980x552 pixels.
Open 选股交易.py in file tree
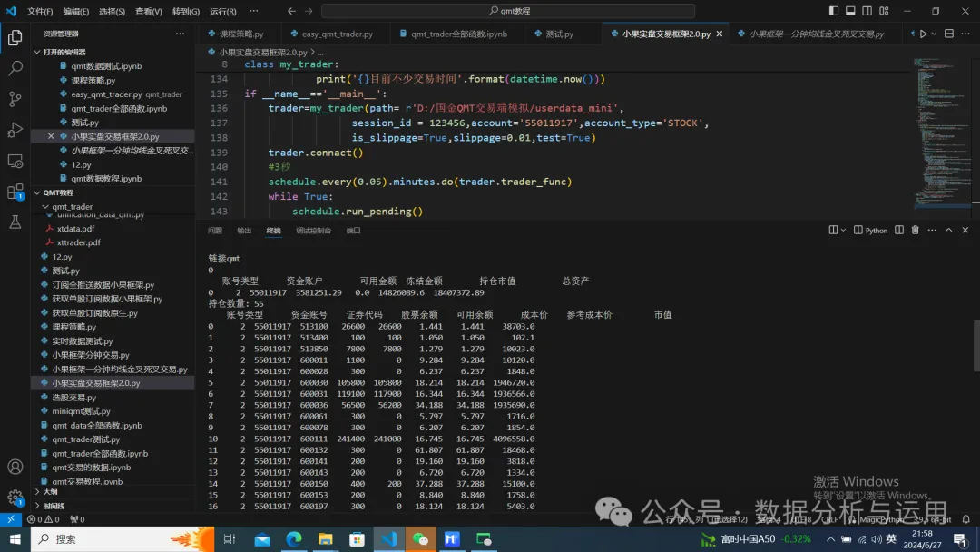73,397
